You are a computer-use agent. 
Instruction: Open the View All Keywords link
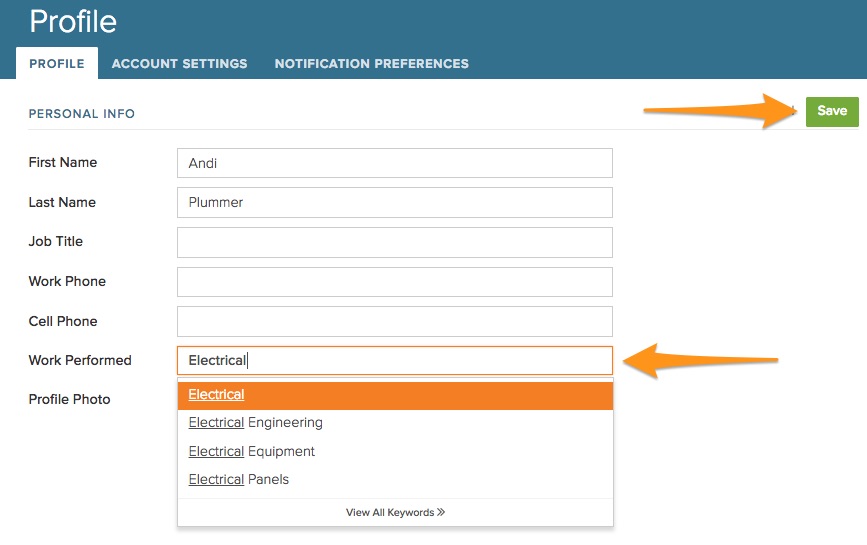[x=390, y=512]
